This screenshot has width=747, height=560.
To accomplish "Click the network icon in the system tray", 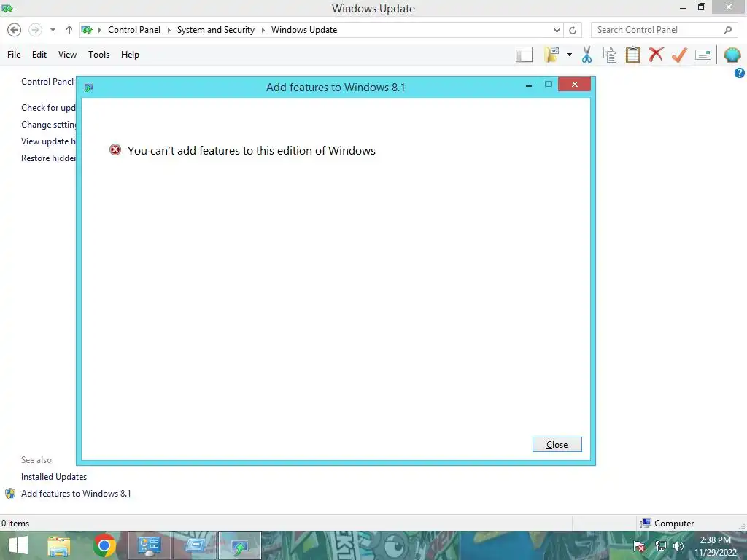I will pyautogui.click(x=660, y=546).
